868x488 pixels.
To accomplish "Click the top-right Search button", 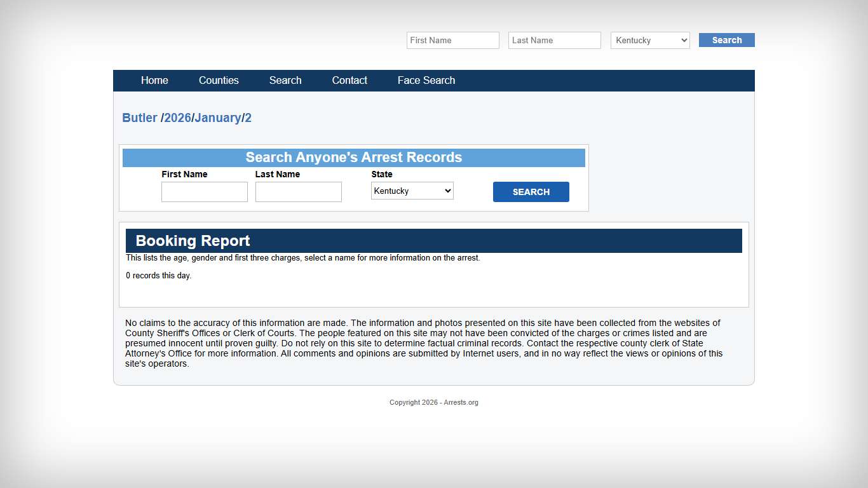I will (x=726, y=40).
